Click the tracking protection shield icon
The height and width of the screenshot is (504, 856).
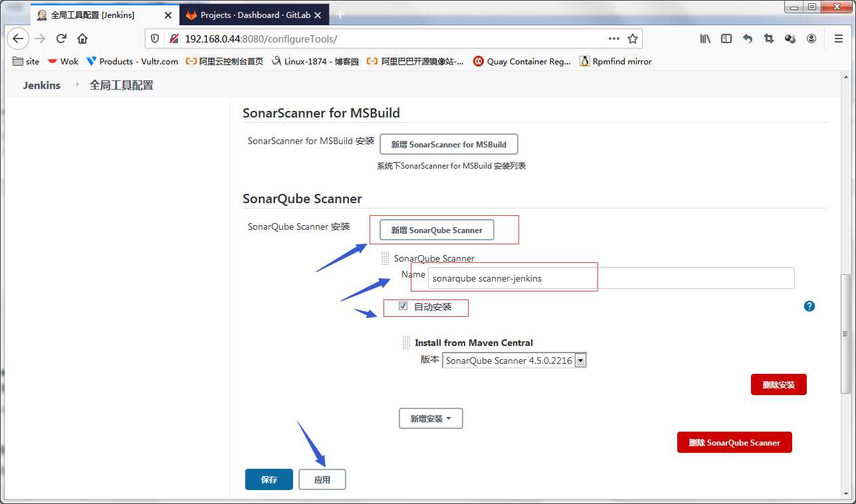coord(156,39)
